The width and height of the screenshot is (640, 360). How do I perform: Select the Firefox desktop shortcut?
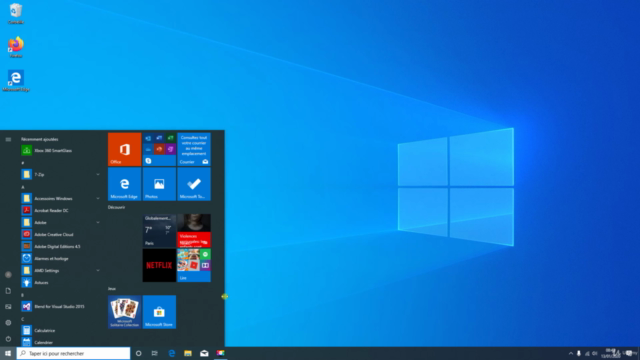click(16, 47)
